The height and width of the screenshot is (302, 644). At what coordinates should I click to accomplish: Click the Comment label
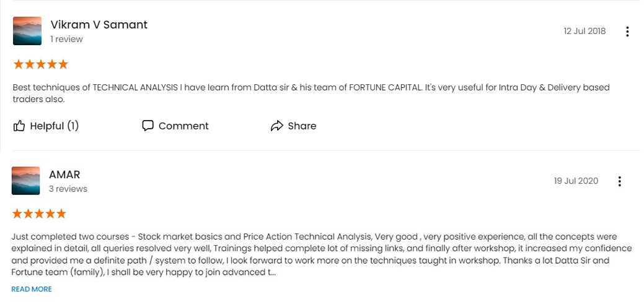[x=183, y=126]
